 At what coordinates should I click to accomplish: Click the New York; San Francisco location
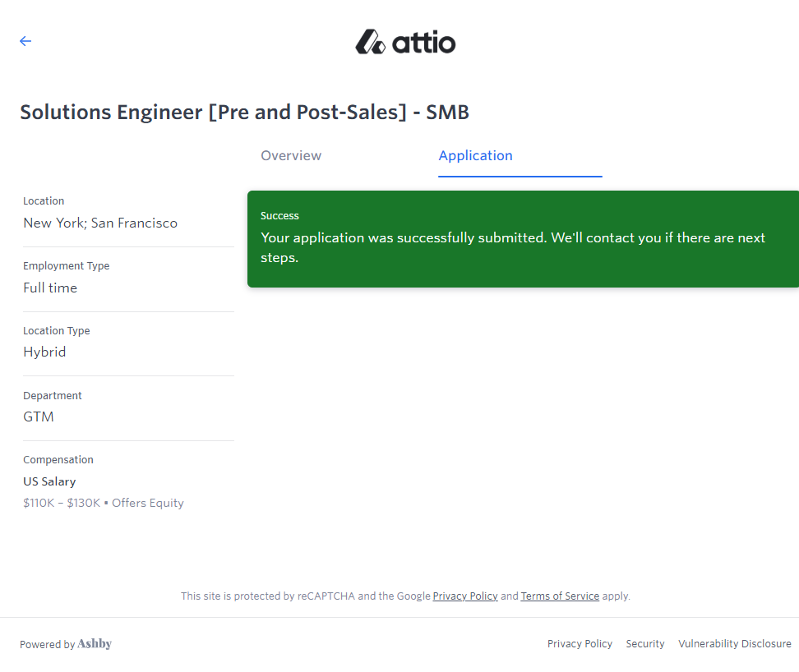[x=100, y=223]
